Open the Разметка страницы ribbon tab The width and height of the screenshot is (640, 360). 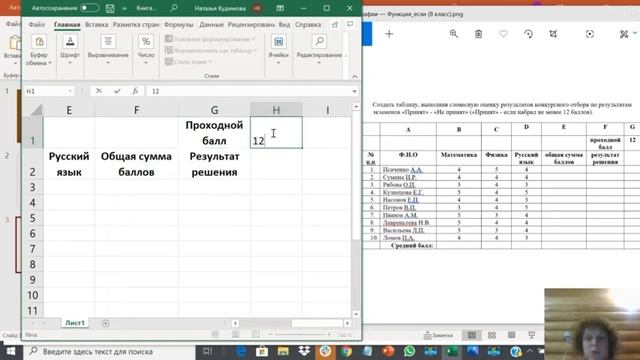point(136,24)
